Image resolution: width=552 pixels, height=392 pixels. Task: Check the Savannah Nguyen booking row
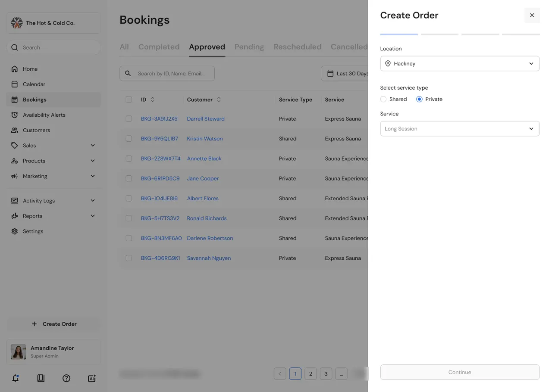click(x=129, y=258)
